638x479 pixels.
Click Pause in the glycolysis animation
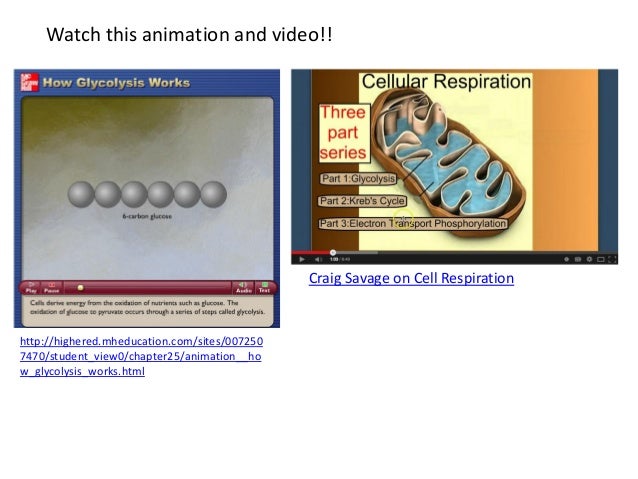tap(52, 288)
